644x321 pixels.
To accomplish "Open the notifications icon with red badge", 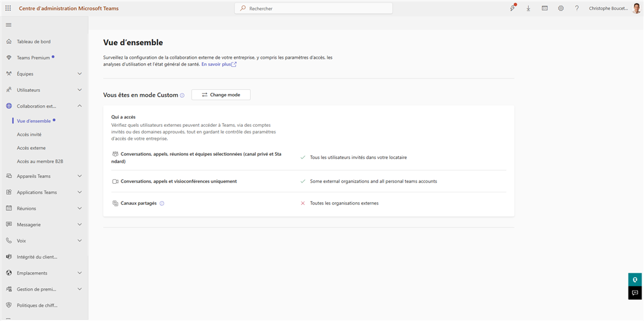I will 512,8.
